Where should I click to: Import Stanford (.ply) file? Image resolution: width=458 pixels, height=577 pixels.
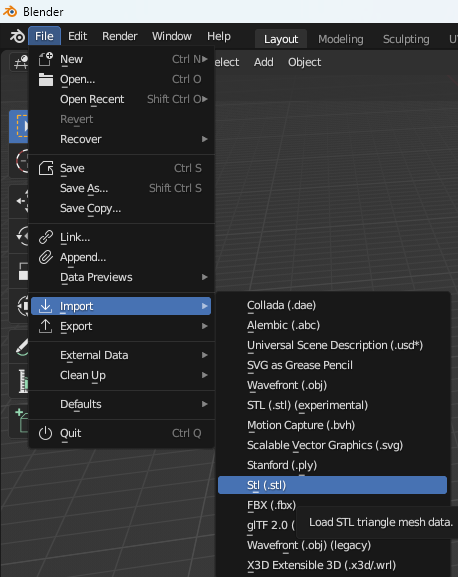click(x=333, y=465)
